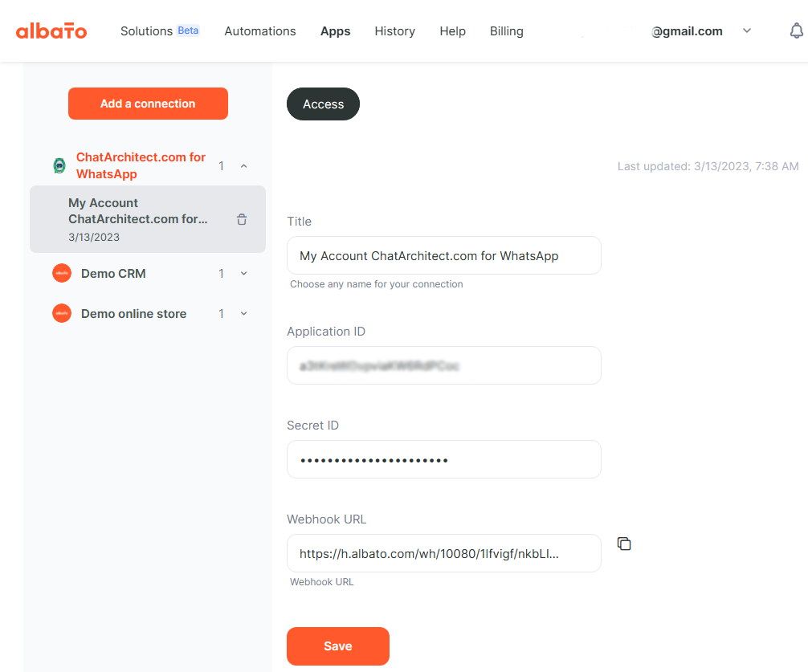This screenshot has width=808, height=672.
Task: Expand the Demo online store connections
Action: 243,314
